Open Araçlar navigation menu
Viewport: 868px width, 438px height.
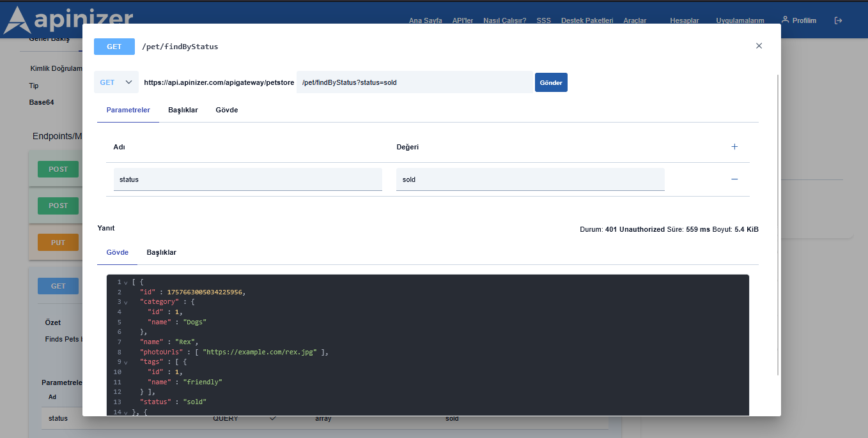[x=635, y=20]
